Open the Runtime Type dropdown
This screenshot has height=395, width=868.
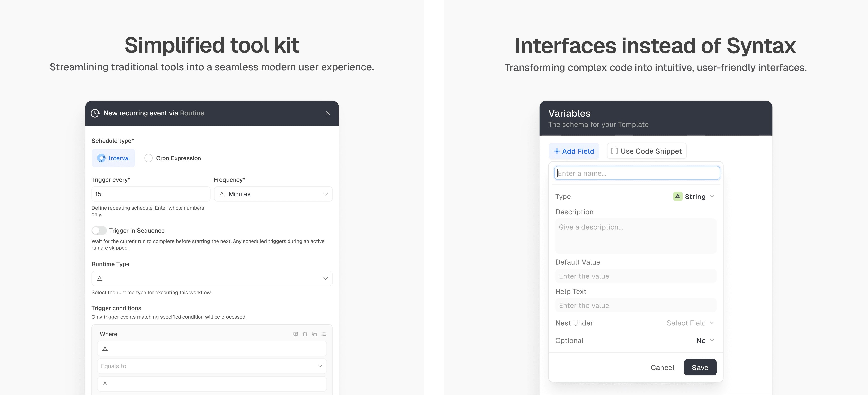[x=212, y=278]
